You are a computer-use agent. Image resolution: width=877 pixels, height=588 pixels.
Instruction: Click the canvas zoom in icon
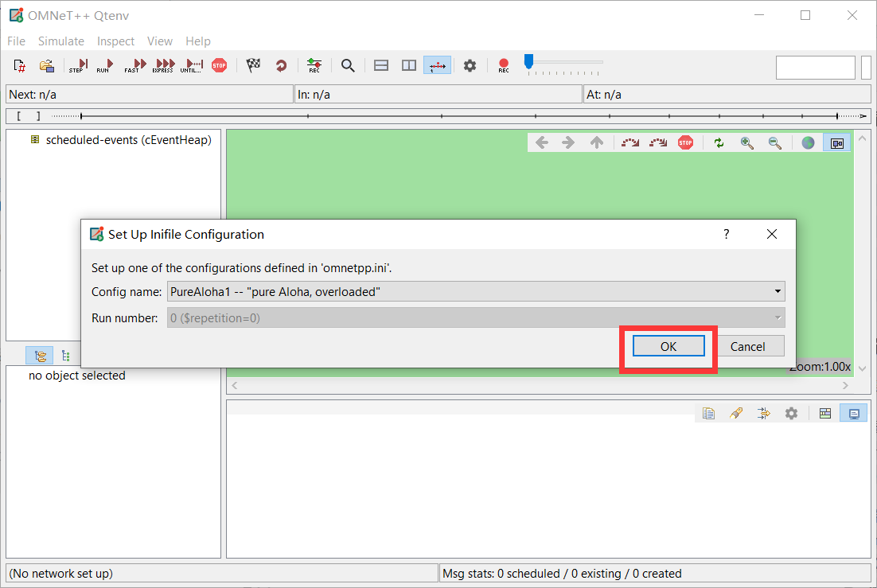click(x=746, y=142)
